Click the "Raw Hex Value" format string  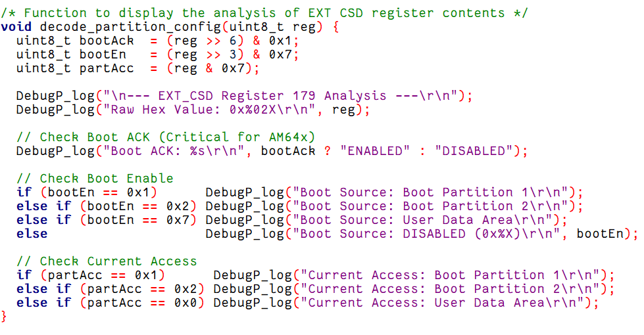point(209,110)
